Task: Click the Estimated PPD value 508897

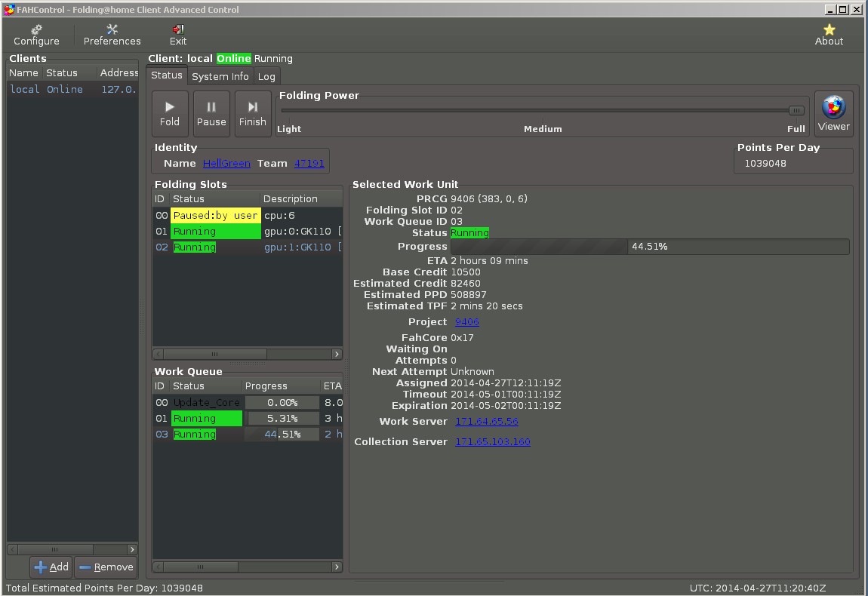Action: point(468,294)
